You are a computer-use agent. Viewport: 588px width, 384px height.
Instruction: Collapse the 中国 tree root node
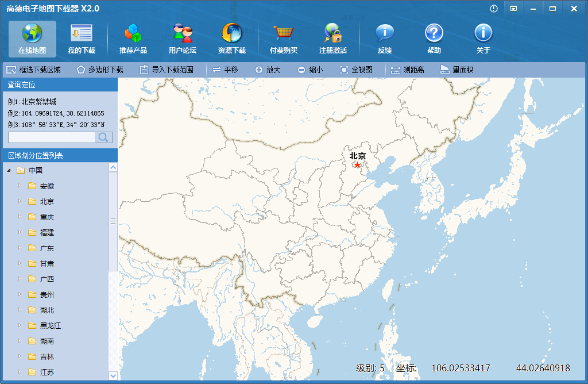[9, 171]
